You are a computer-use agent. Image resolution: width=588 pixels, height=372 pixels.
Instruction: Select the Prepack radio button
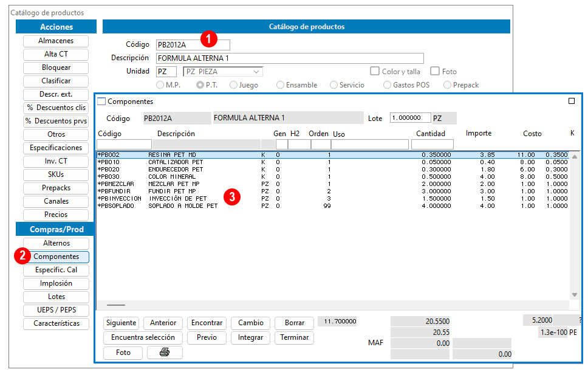click(447, 85)
